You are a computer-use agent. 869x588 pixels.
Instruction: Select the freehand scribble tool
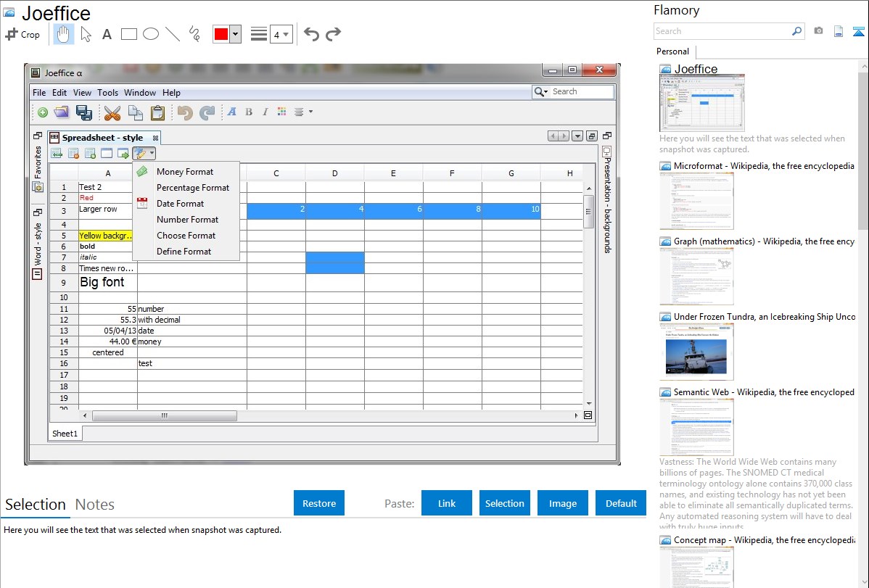click(x=194, y=34)
